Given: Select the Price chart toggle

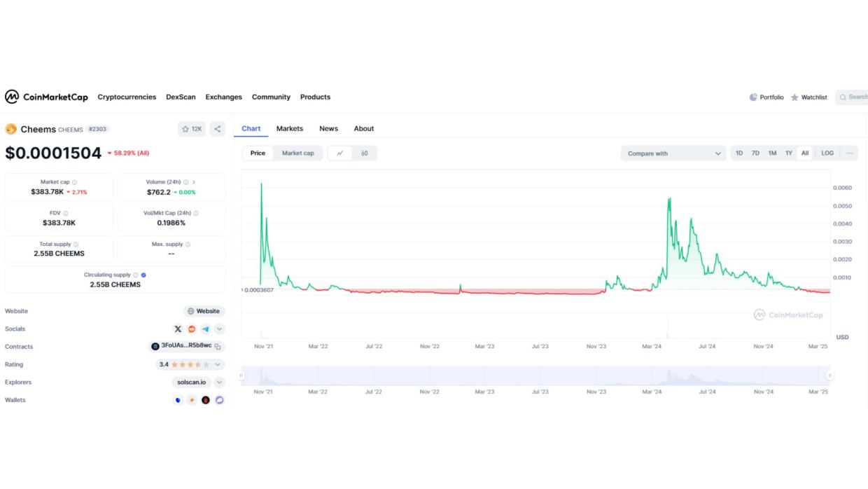Looking at the screenshot, I should [x=258, y=153].
